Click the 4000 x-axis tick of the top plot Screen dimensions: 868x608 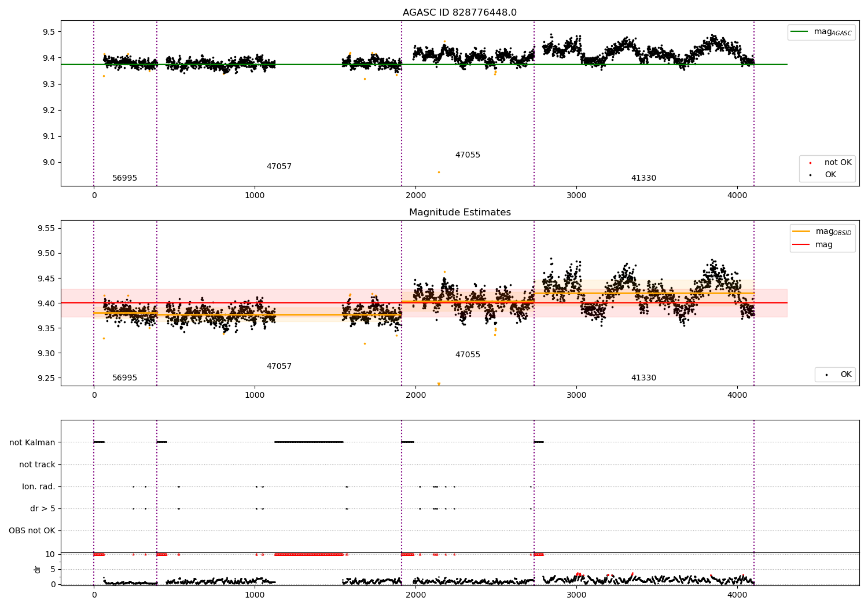[x=737, y=196]
